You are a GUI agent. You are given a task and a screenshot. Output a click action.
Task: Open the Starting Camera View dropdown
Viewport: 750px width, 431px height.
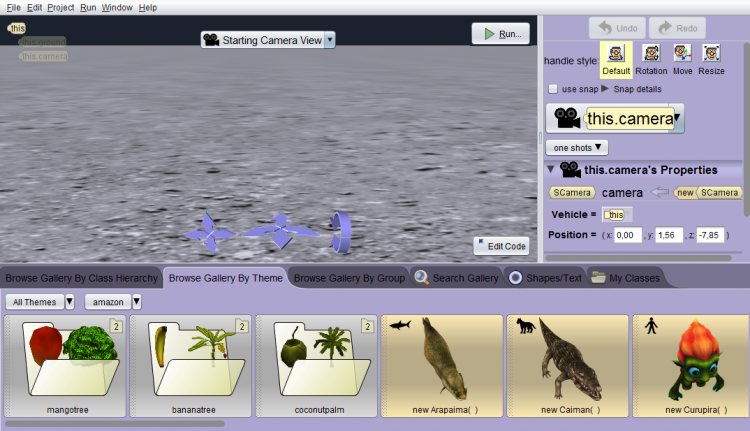[x=268, y=40]
